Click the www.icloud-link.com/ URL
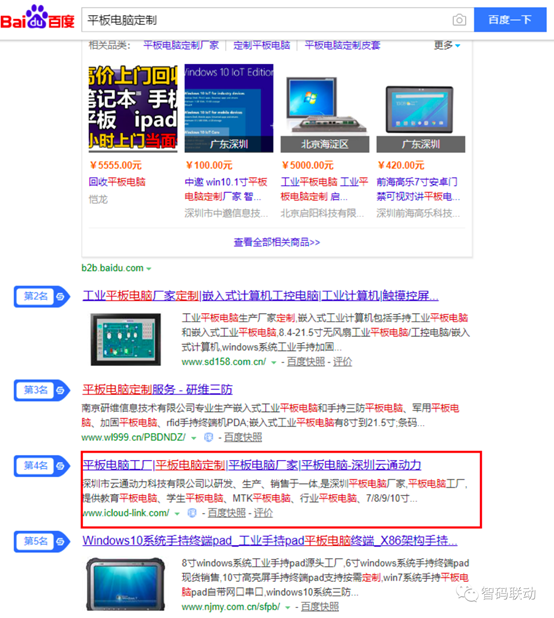 (x=126, y=513)
